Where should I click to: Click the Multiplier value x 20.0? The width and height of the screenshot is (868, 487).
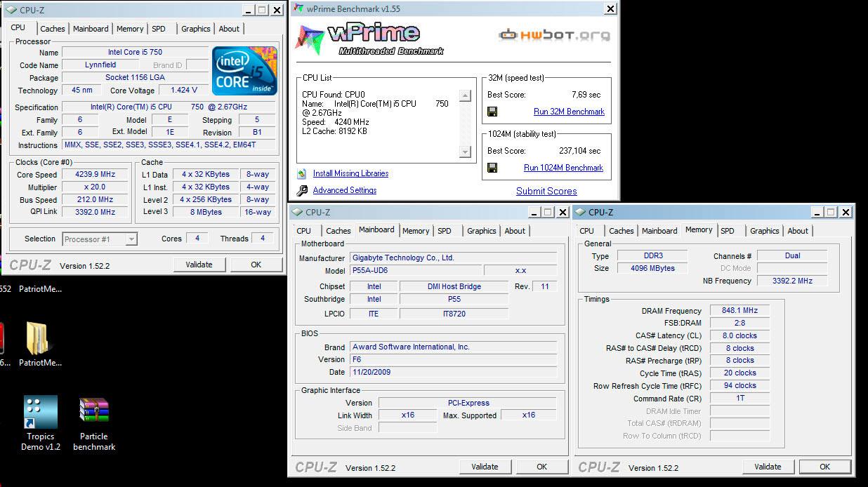pos(95,187)
